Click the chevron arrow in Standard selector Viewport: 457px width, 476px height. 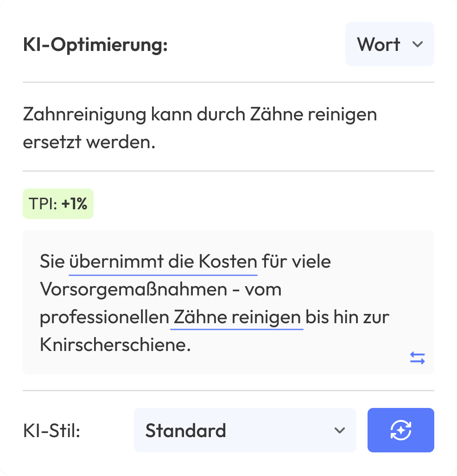340,430
